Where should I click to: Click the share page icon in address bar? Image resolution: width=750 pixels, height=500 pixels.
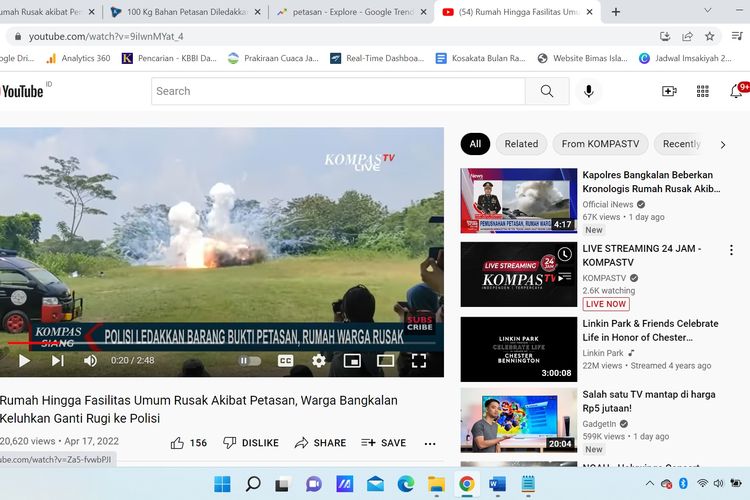click(x=687, y=36)
